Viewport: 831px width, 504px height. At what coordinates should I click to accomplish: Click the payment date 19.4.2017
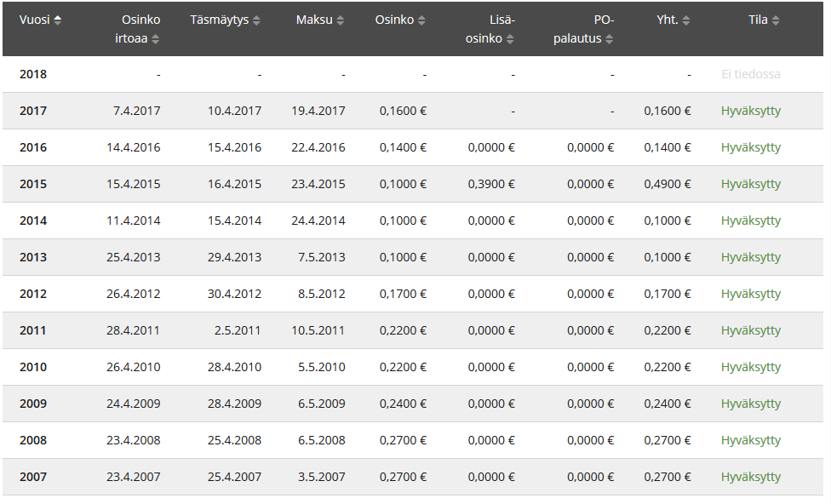[x=318, y=111]
